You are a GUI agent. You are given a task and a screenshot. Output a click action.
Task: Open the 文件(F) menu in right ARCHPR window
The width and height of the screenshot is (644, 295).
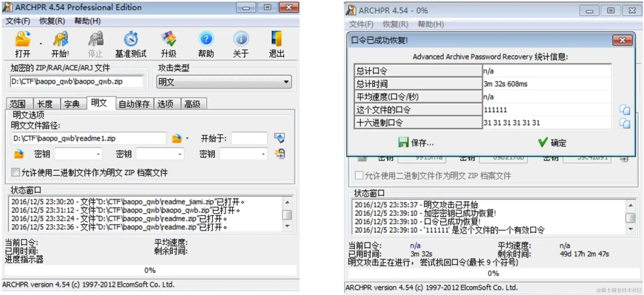(361, 24)
